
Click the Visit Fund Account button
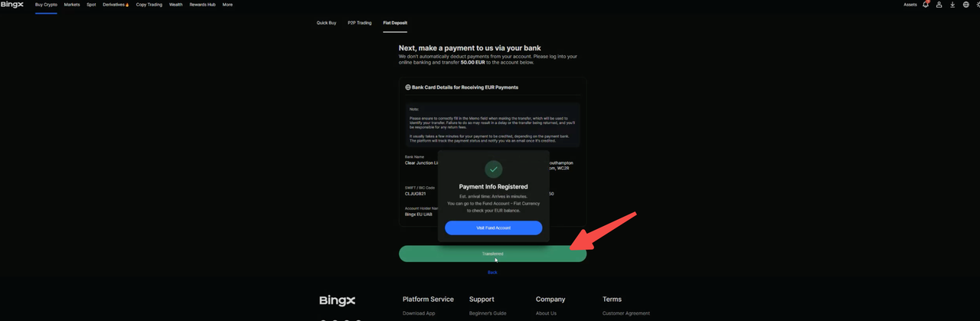[493, 228]
